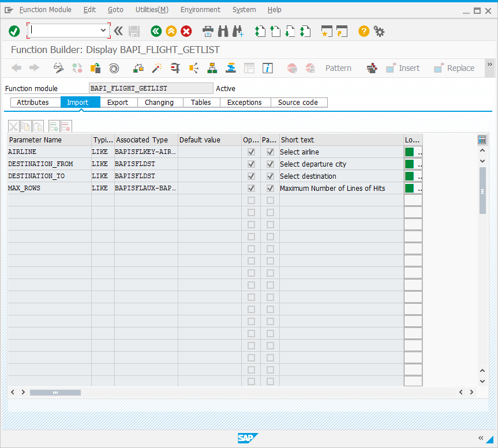Click the table's vertical scrollbar thumb

pyautogui.click(x=482, y=191)
